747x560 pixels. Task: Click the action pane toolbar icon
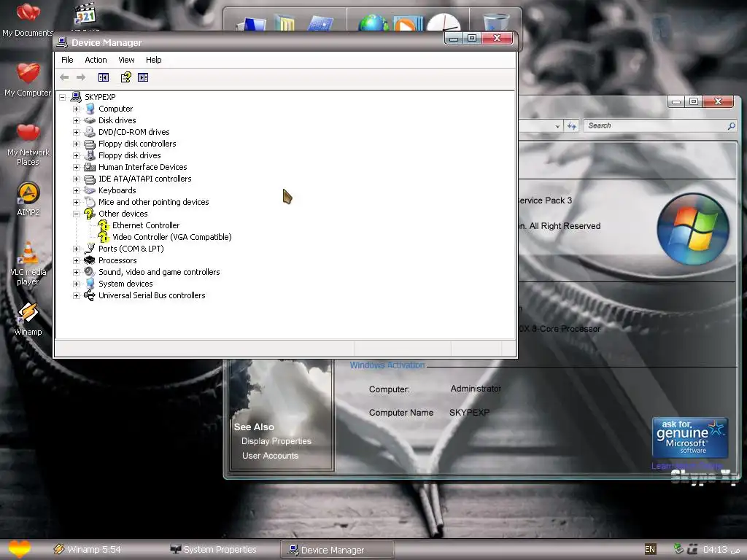(143, 77)
